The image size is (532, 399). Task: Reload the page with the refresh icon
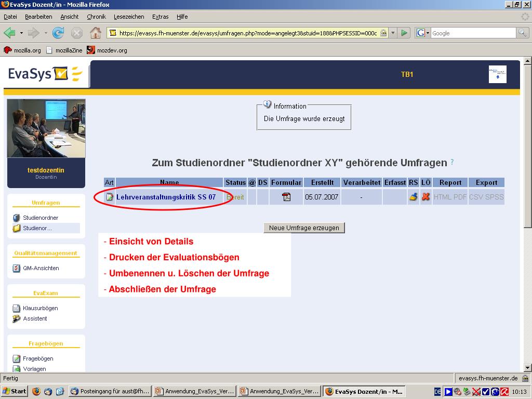58,33
